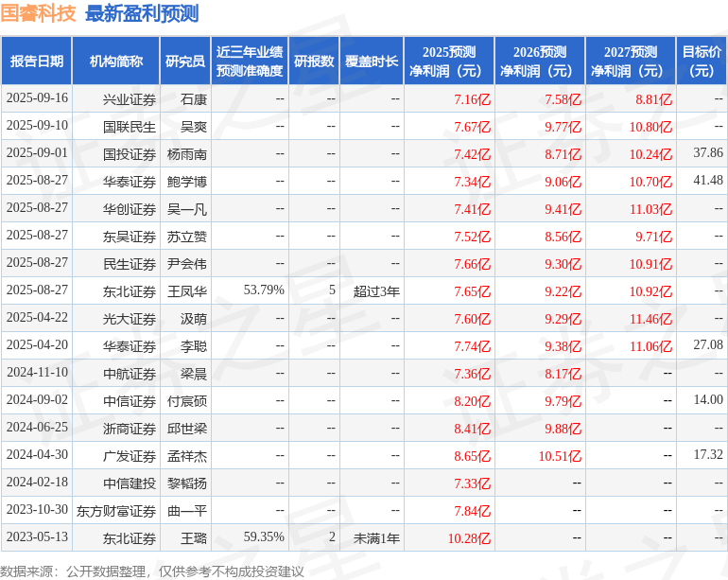Click the 报告日期 column header
This screenshot has height=580, width=728.
[37, 61]
